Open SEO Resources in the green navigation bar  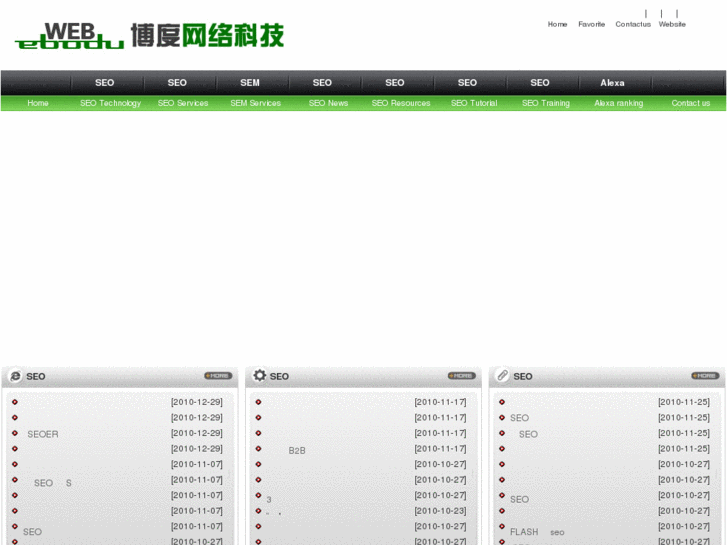[401, 103]
